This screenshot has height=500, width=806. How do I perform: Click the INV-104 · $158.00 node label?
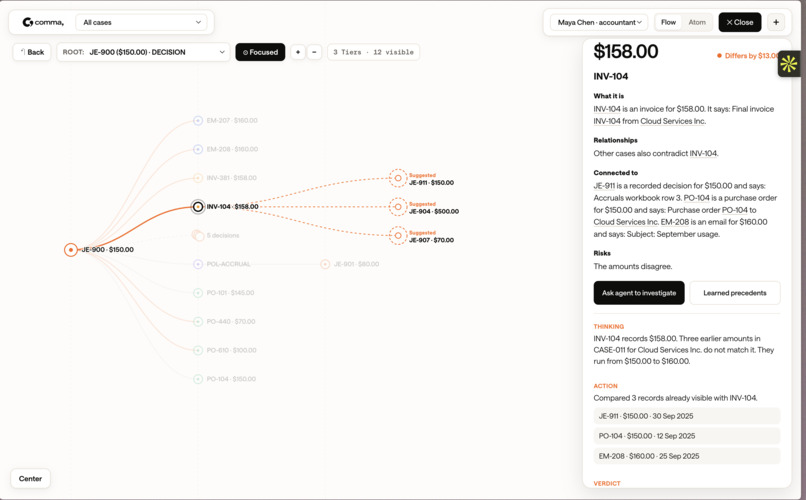click(232, 207)
